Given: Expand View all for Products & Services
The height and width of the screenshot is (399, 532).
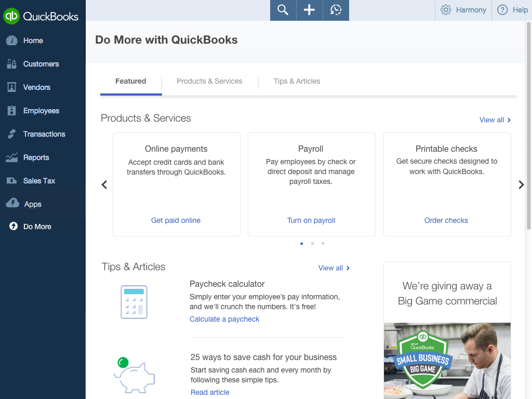Looking at the screenshot, I should click(495, 120).
